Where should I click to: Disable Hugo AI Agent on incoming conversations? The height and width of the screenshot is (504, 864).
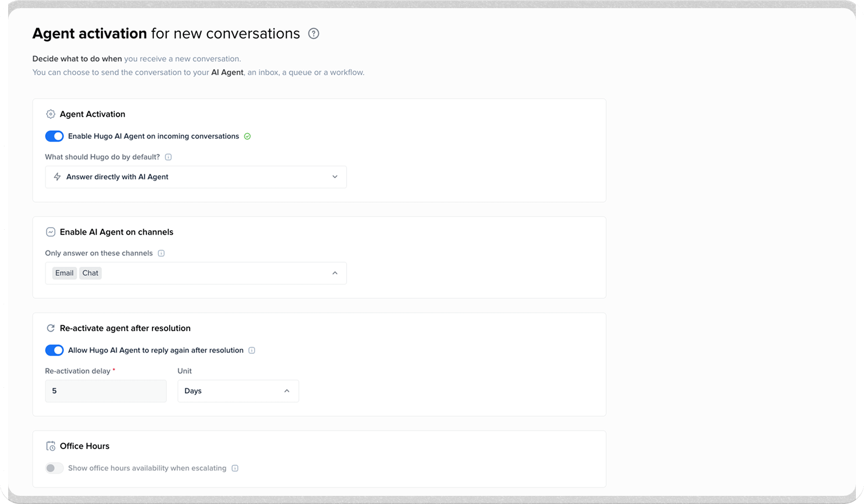[x=54, y=136]
